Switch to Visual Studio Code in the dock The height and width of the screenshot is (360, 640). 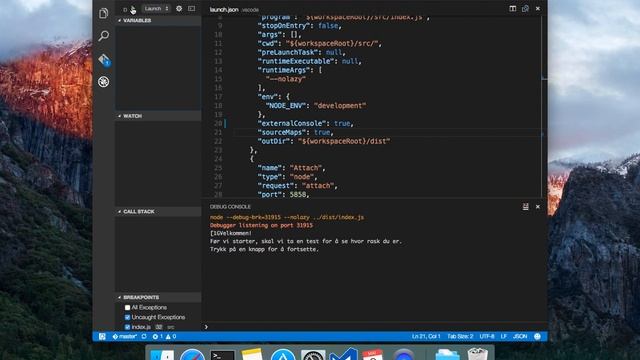tap(344, 354)
